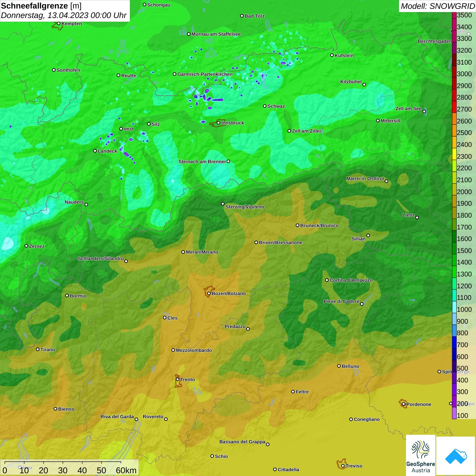Click the Bormio marker dot
The height and width of the screenshot is (476, 476).
pyautogui.click(x=67, y=295)
